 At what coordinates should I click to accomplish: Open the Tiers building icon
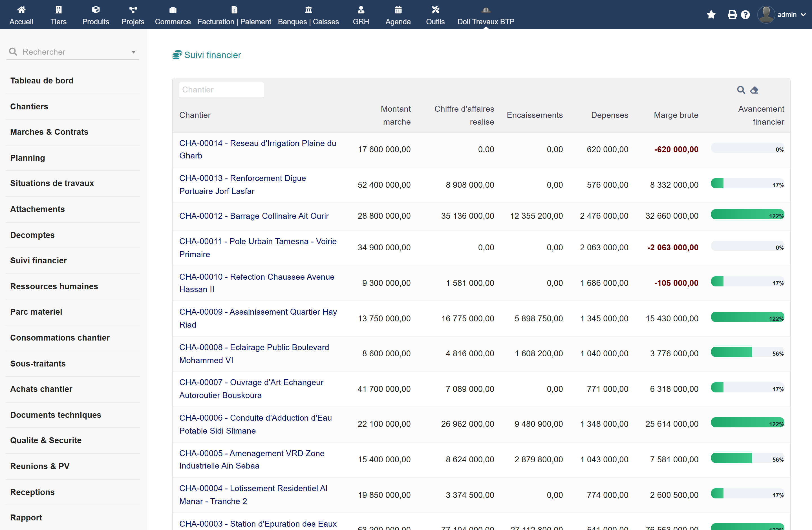click(58, 10)
